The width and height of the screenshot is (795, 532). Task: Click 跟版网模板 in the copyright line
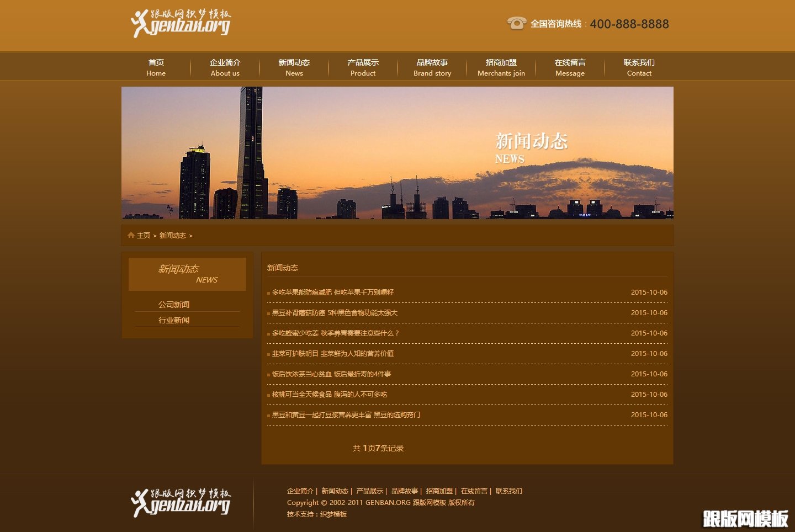pyautogui.click(x=430, y=503)
